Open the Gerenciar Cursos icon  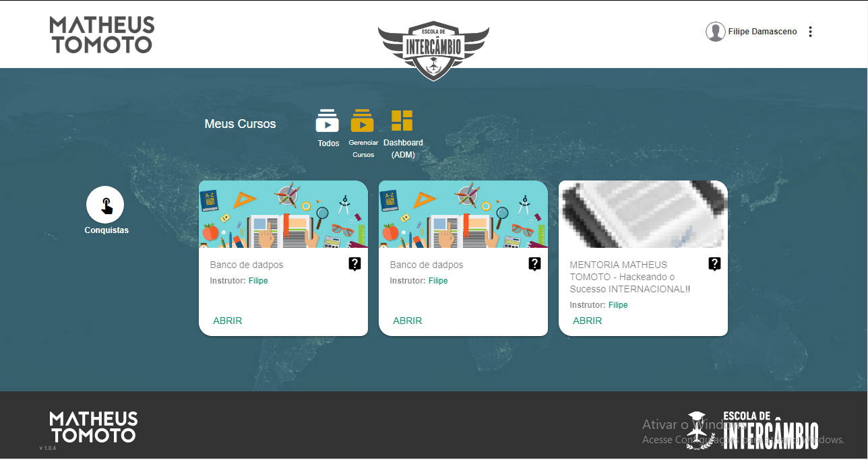tap(362, 122)
